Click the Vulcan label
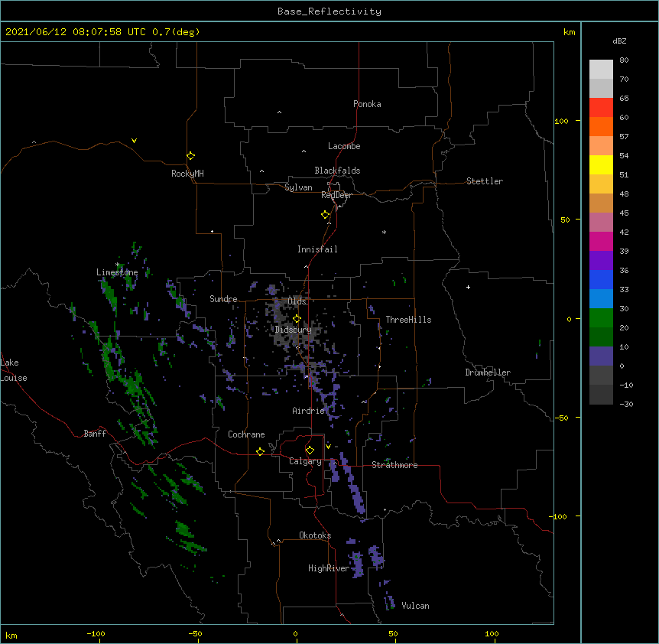This screenshot has width=659, height=644. pyautogui.click(x=415, y=606)
